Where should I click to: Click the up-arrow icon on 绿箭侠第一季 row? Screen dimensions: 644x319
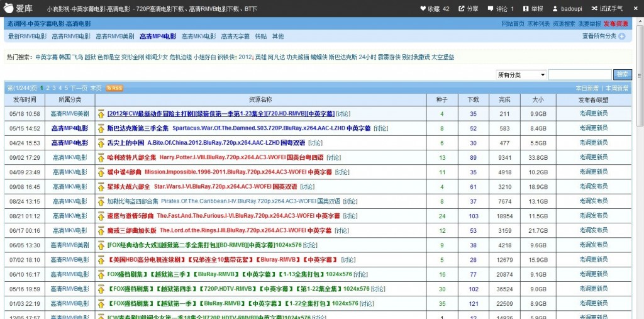[101, 114]
